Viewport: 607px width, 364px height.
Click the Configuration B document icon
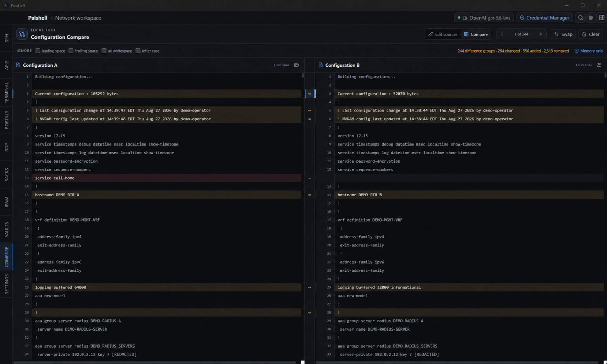click(321, 65)
